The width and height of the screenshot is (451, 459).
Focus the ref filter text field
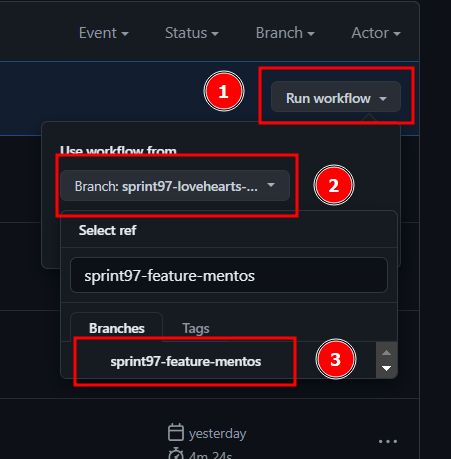(x=229, y=275)
